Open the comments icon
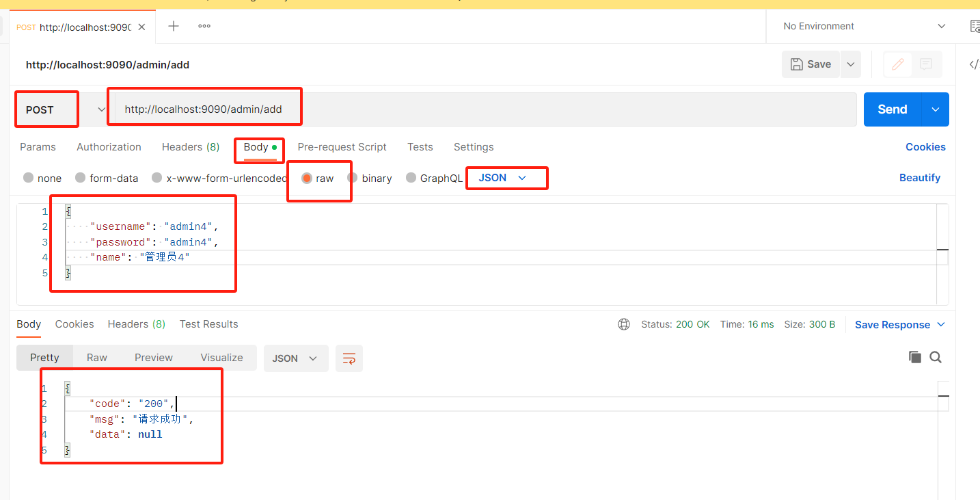This screenshot has width=980, height=500. pos(926,64)
